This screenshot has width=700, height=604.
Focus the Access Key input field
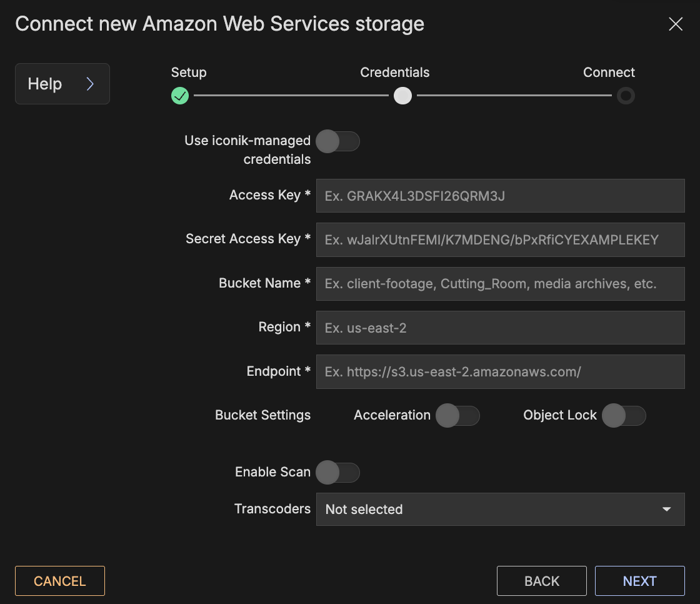pyautogui.click(x=500, y=196)
